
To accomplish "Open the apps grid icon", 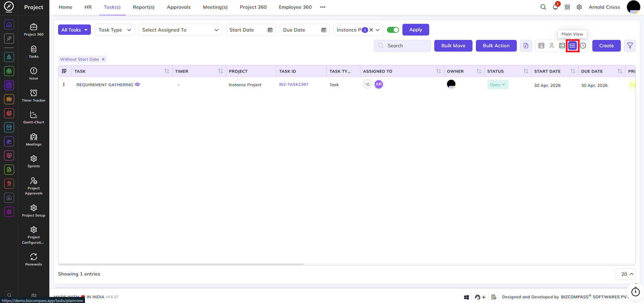I will tap(567, 7).
